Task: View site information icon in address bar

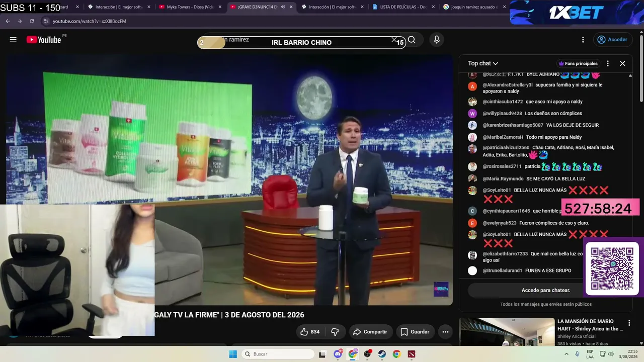Action: (46, 21)
